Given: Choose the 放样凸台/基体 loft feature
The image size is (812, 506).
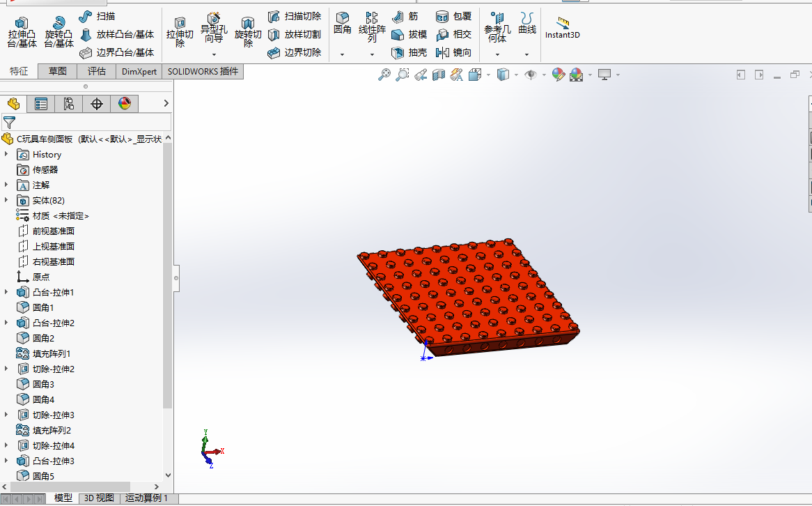Looking at the screenshot, I should point(117,34).
